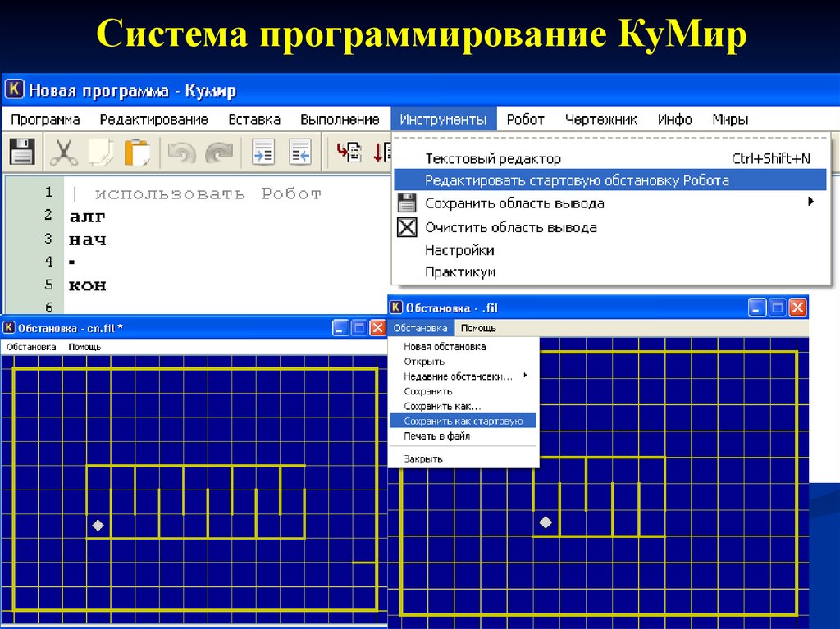Open Помощь menu in .fil window

coord(478,327)
